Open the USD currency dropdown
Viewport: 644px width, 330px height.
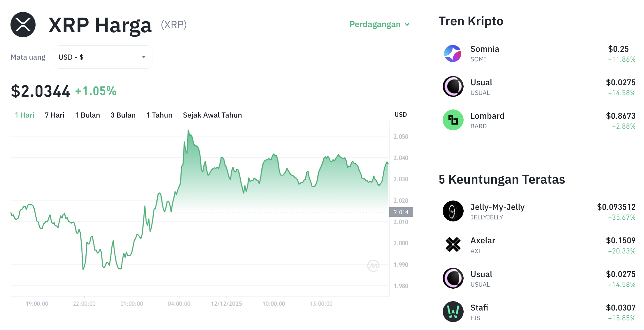tap(103, 57)
